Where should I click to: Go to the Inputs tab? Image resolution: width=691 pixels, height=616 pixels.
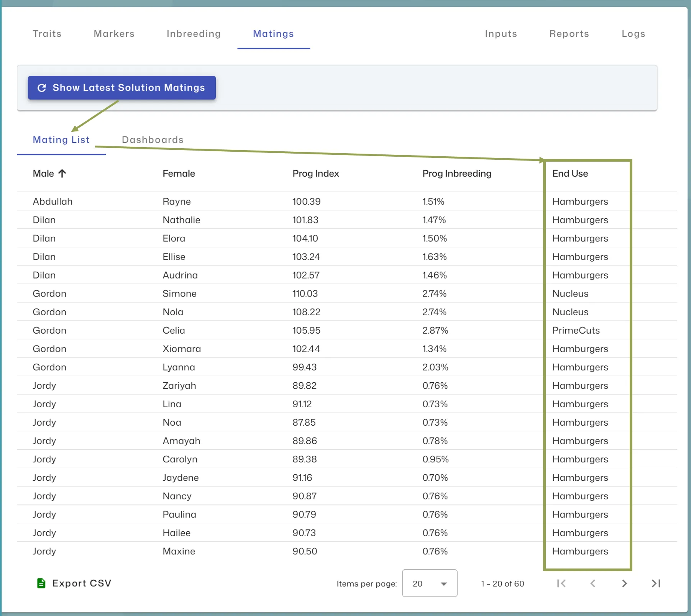tap(501, 34)
